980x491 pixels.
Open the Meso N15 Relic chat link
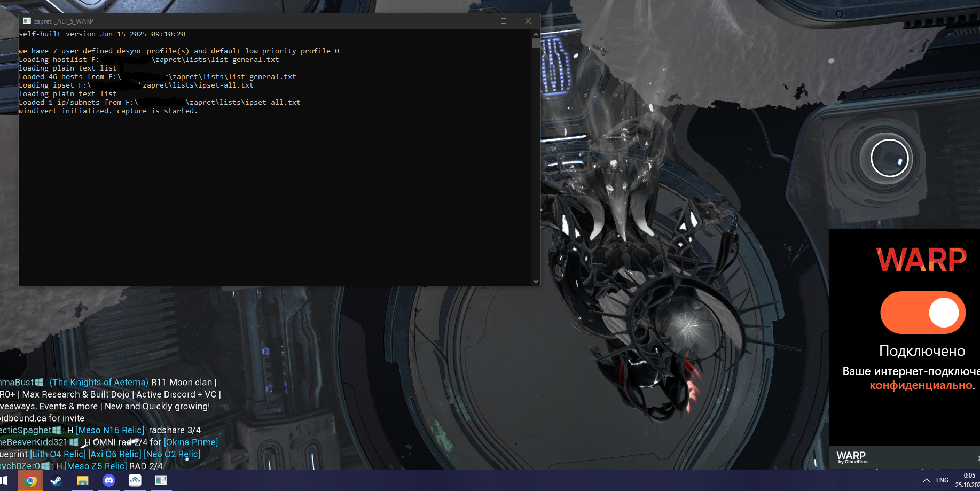(110, 430)
